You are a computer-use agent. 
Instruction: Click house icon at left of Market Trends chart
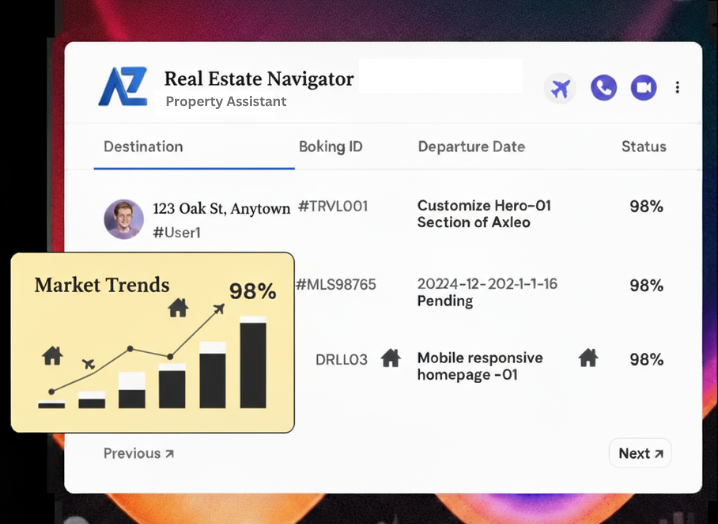[52, 355]
